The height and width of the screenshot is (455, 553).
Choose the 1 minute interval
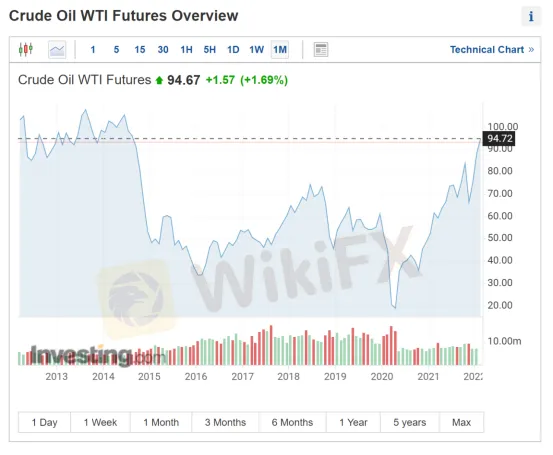93,49
